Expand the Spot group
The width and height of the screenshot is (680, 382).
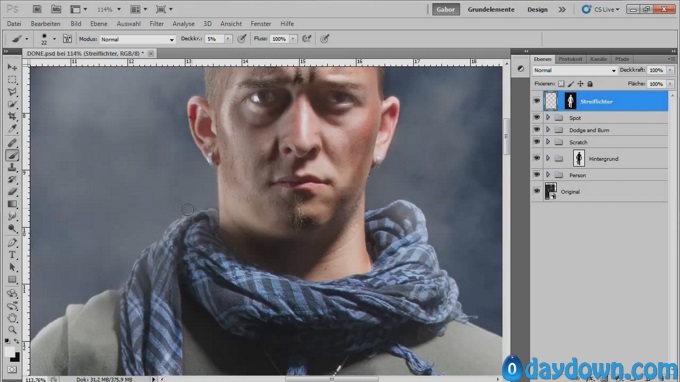[x=548, y=118]
